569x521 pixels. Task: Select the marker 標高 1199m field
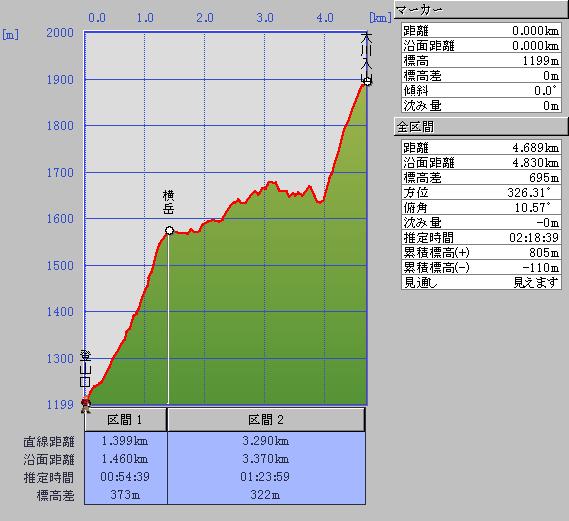pyautogui.click(x=481, y=61)
